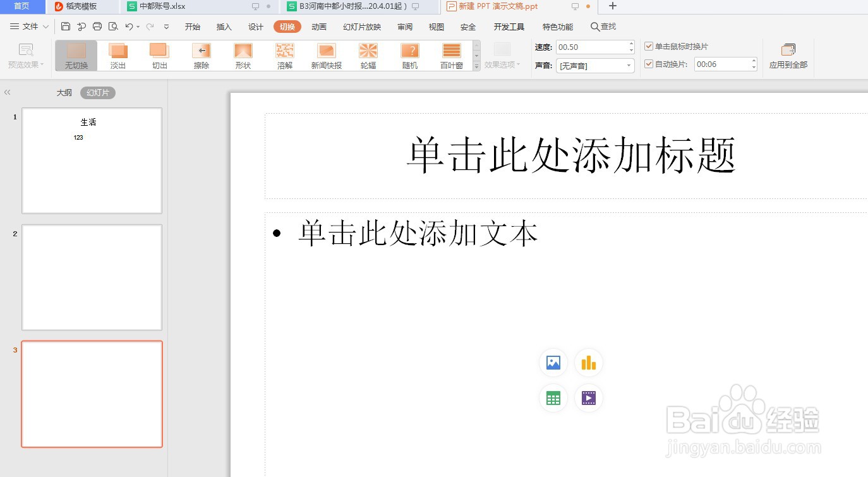The width and height of the screenshot is (868, 477).
Task: Apply the 随机 (Random) transition effect
Action: point(409,55)
